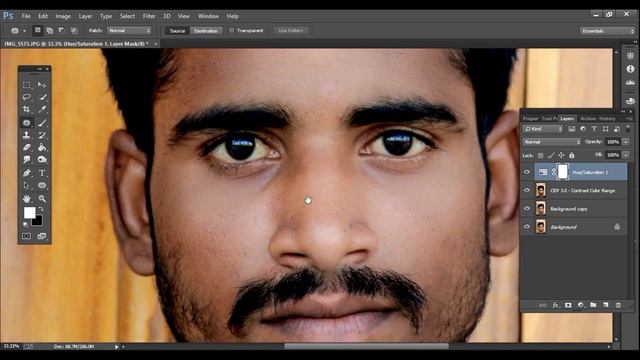Select the Paint Bucket tool

click(42, 147)
